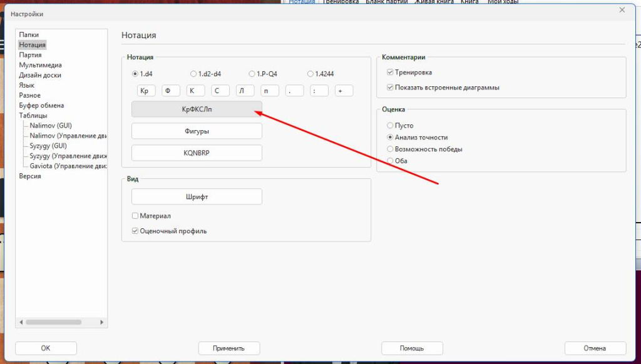
Task: Select the Оба evaluation option
Action: point(390,160)
